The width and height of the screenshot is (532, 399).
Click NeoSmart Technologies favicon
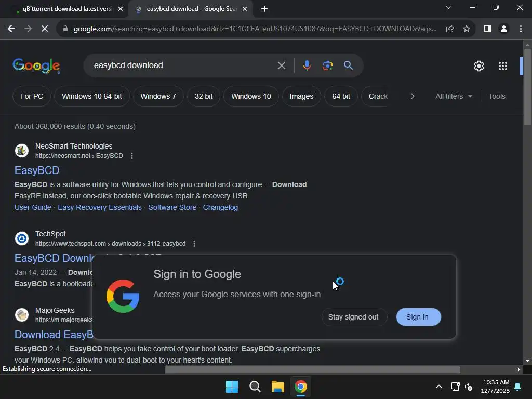pos(22,151)
